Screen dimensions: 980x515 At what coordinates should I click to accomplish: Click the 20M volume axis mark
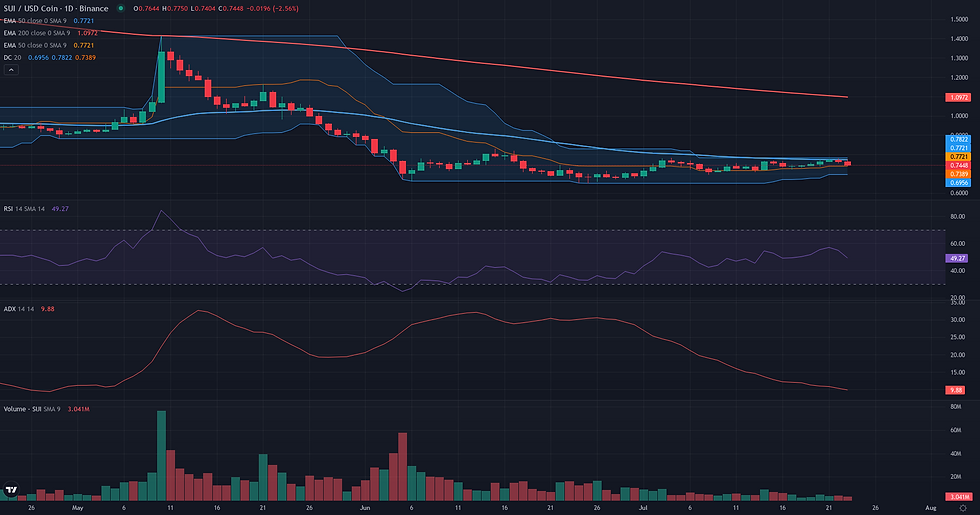(956, 477)
